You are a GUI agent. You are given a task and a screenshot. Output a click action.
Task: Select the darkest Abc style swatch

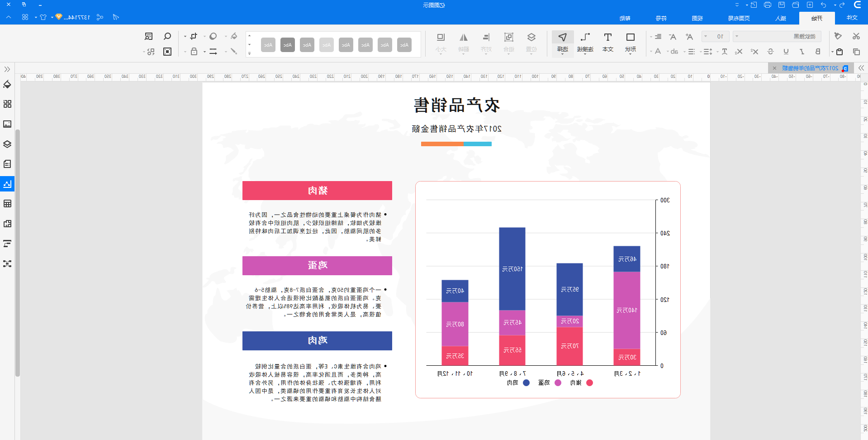(x=288, y=45)
